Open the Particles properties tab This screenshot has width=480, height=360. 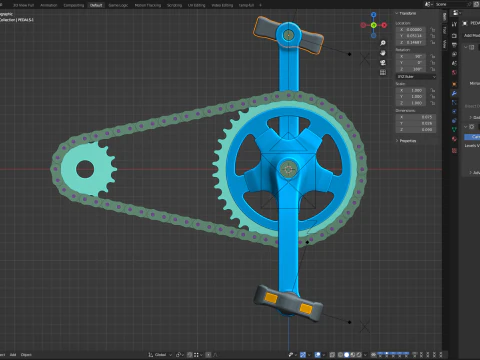[454, 102]
